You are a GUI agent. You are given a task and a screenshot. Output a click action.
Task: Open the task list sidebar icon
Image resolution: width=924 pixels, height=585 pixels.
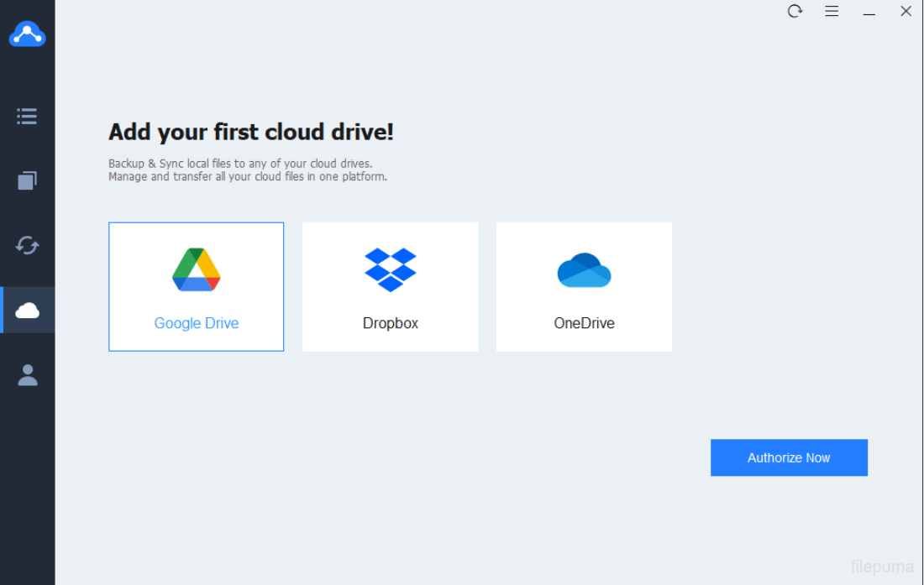pos(27,116)
